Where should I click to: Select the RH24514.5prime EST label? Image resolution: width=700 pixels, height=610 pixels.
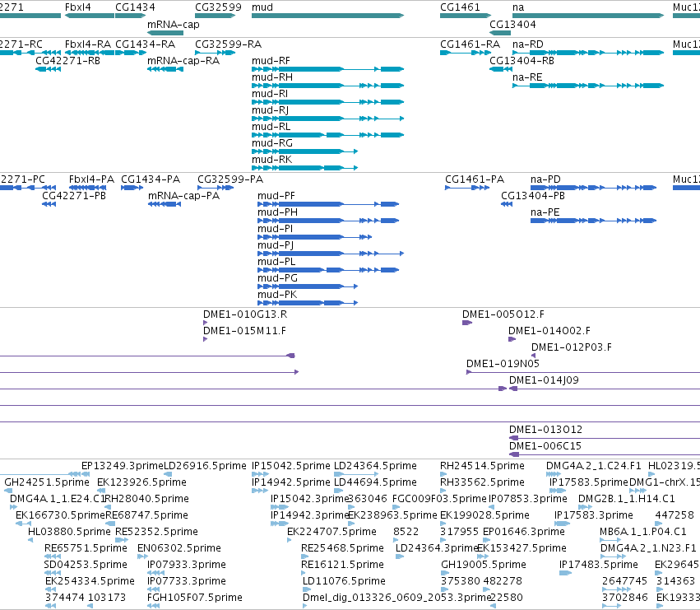tap(482, 466)
